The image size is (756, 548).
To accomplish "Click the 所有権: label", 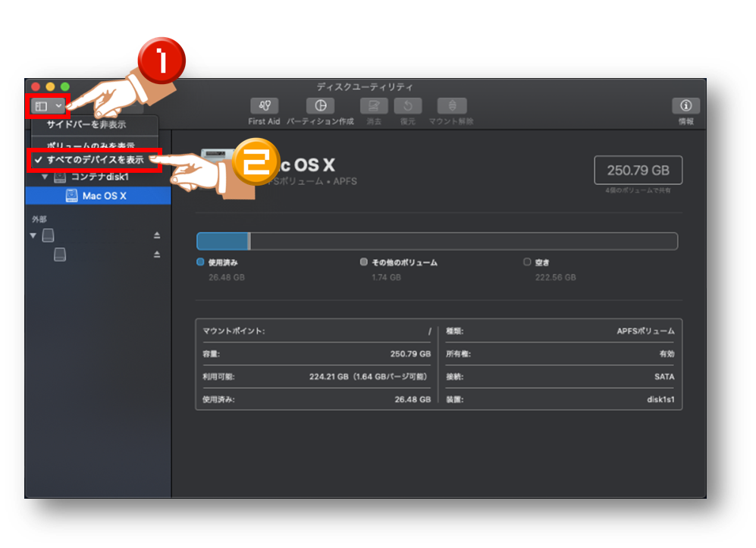I will pyautogui.click(x=459, y=354).
